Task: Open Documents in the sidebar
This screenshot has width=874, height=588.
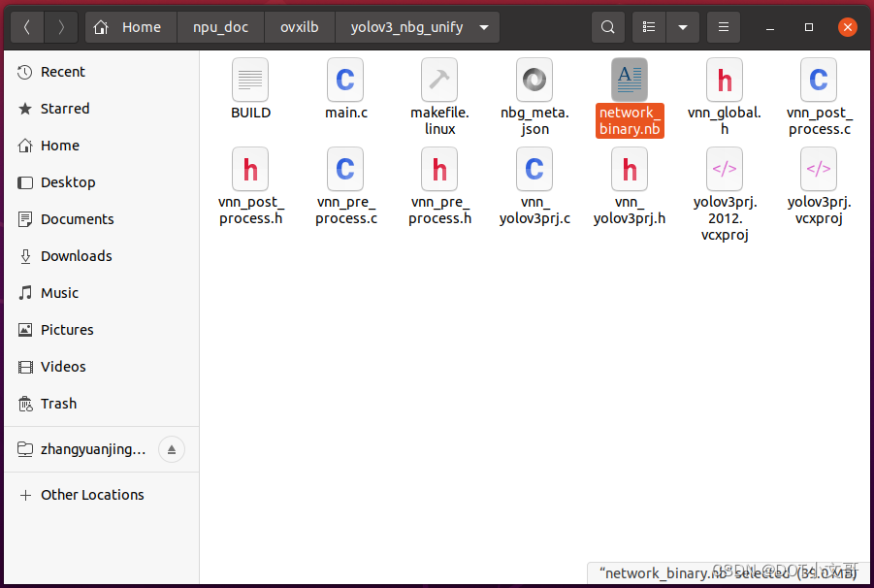Action: tap(102, 219)
